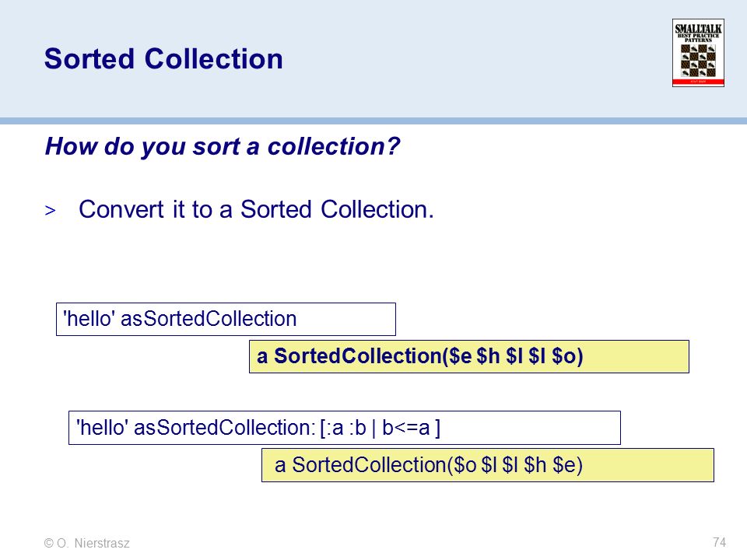This screenshot has width=747, height=560.
Task: Click the word 'SortedCollection' in first result
Action: tap(358, 356)
